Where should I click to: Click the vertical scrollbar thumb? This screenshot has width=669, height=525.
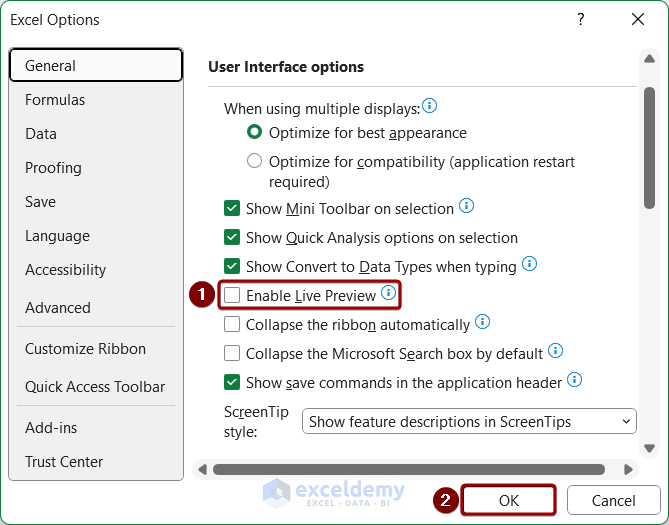(x=649, y=148)
